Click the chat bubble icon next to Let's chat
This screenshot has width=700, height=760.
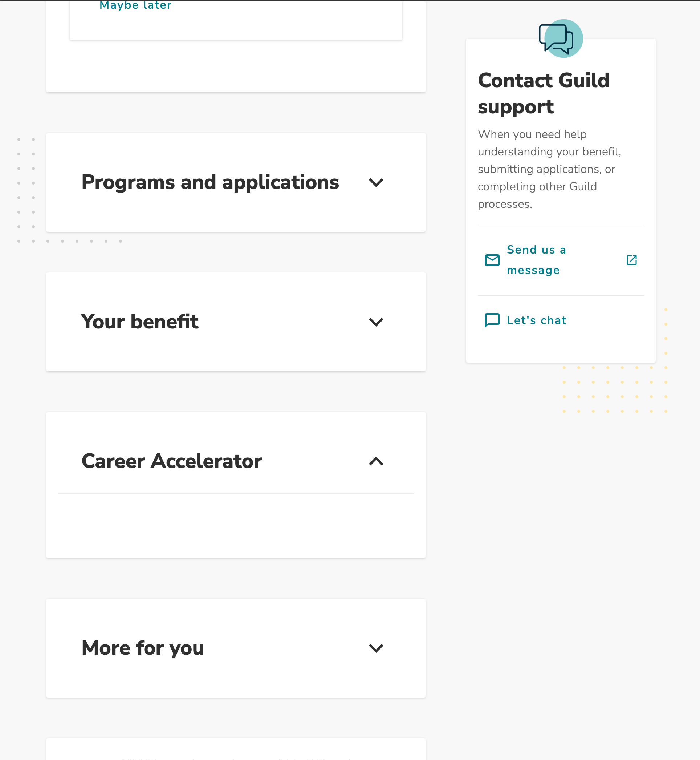point(492,320)
